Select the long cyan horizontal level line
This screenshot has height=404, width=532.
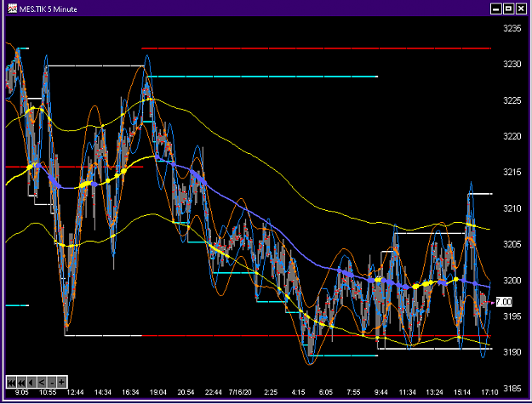pos(262,77)
